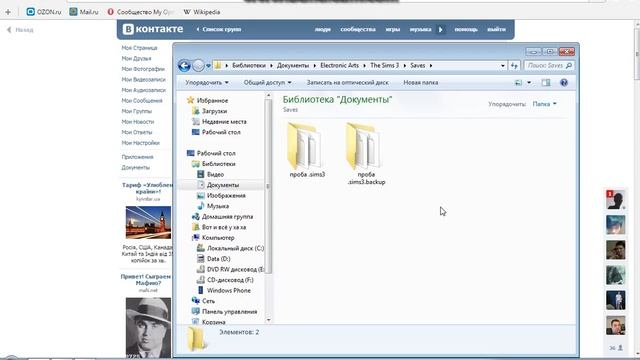Image resolution: width=640 pixels, height=360 pixels.
Task: Click Библиотеки in address breadcrumb
Action: tap(249, 65)
